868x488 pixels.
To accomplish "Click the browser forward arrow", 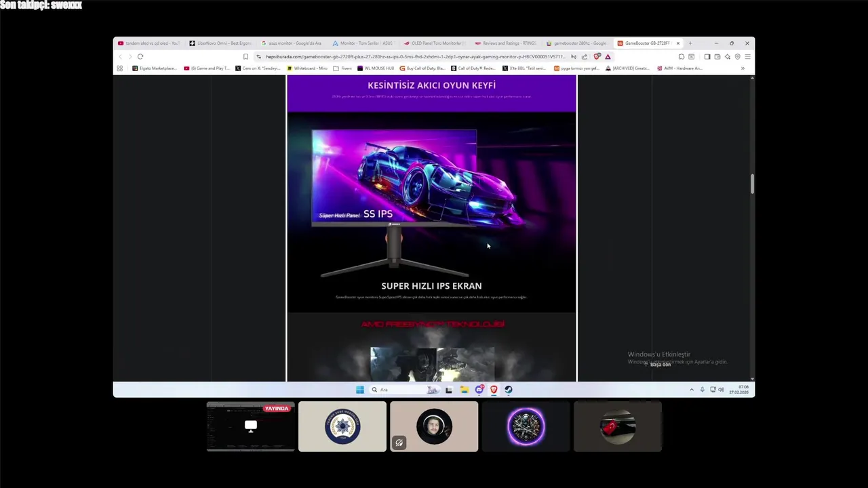I will pos(130,57).
